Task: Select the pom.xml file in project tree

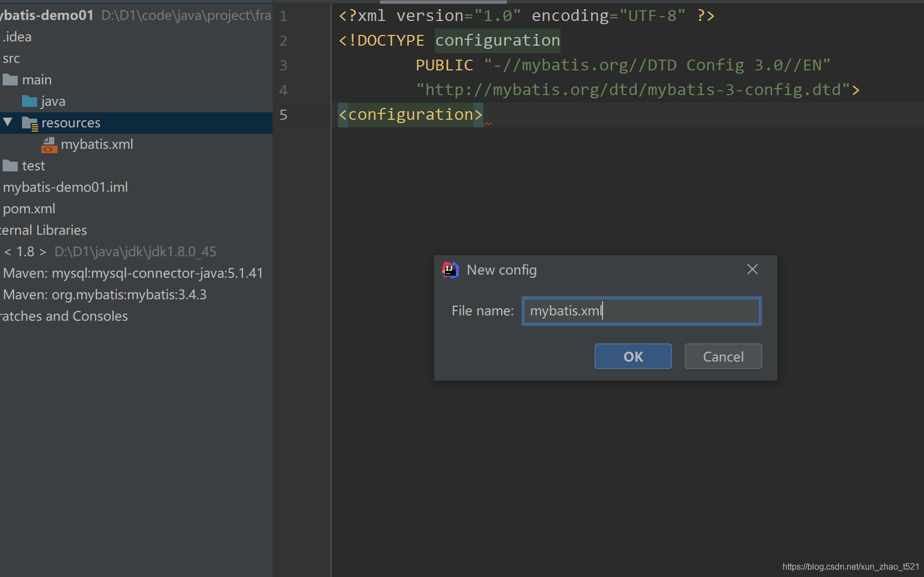Action: [29, 208]
